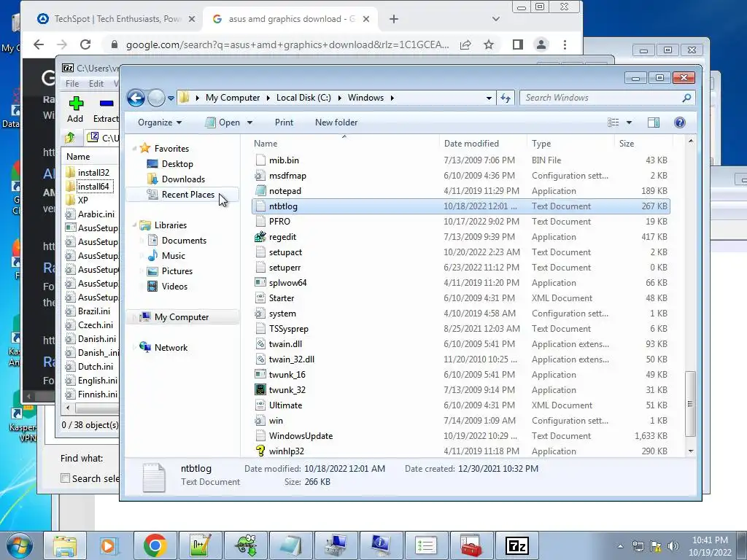The height and width of the screenshot is (560, 747).
Task: Click the refresh button beside the address bar
Action: [x=506, y=98]
